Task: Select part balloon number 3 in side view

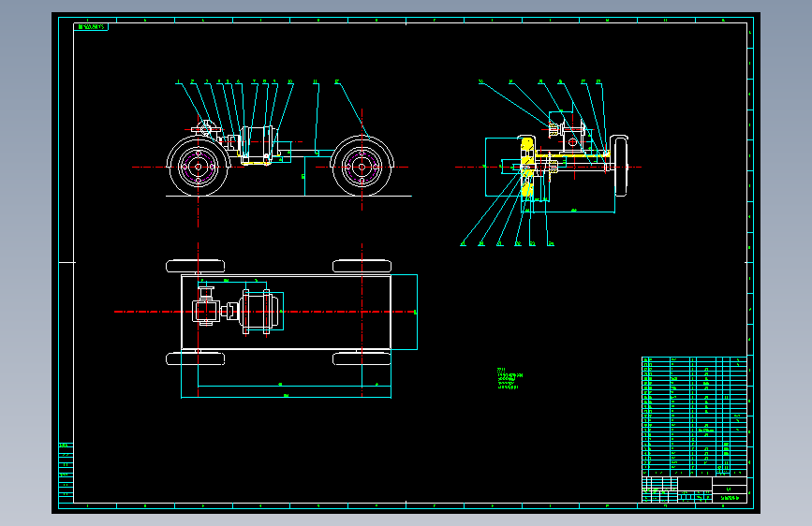Action: coord(207,81)
